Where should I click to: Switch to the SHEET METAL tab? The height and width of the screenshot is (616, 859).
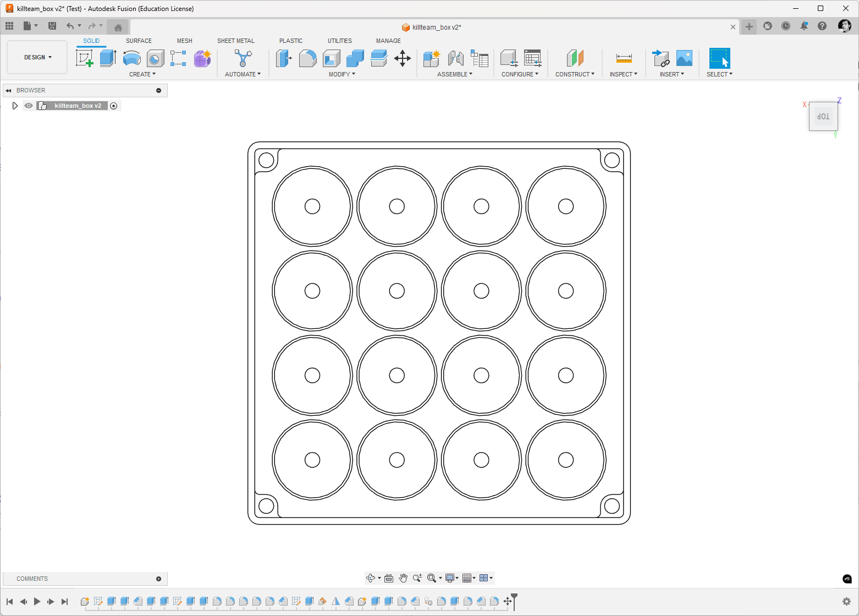236,41
